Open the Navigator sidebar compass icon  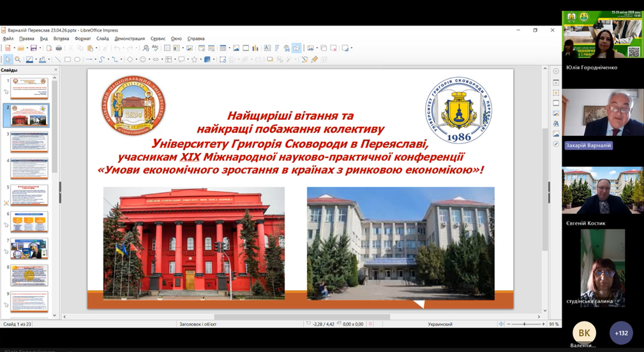556,144
